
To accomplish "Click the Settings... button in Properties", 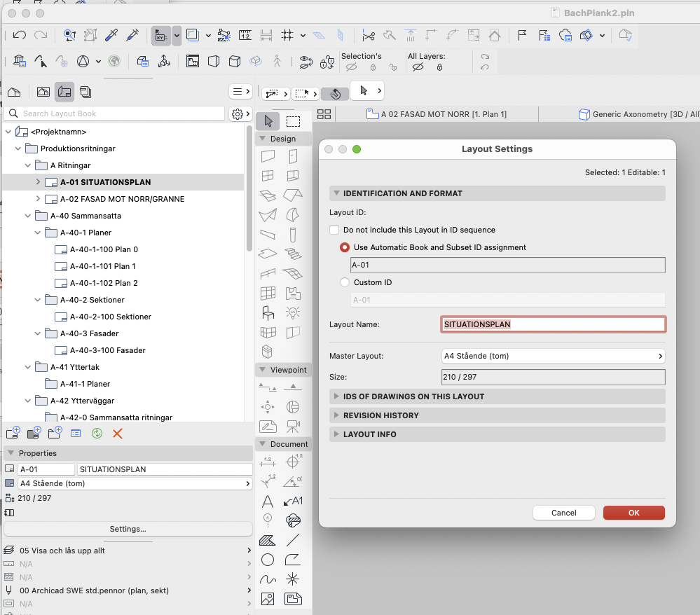I will coord(128,529).
